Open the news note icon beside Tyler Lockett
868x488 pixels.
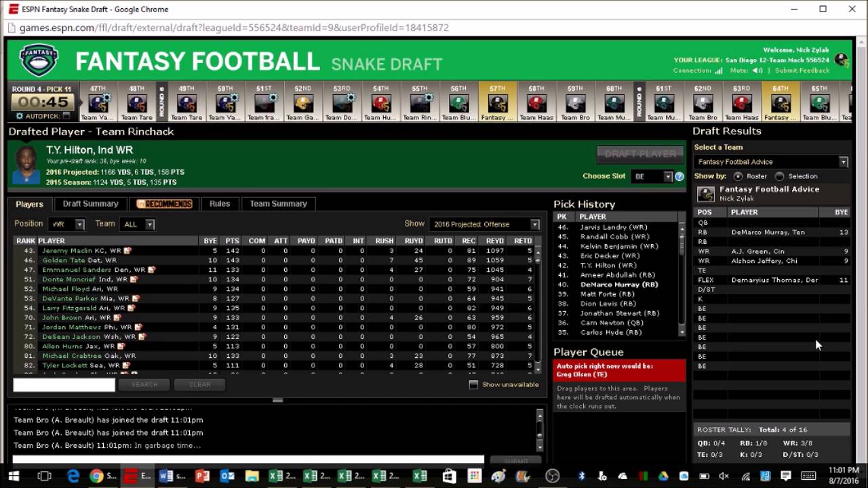(x=126, y=365)
